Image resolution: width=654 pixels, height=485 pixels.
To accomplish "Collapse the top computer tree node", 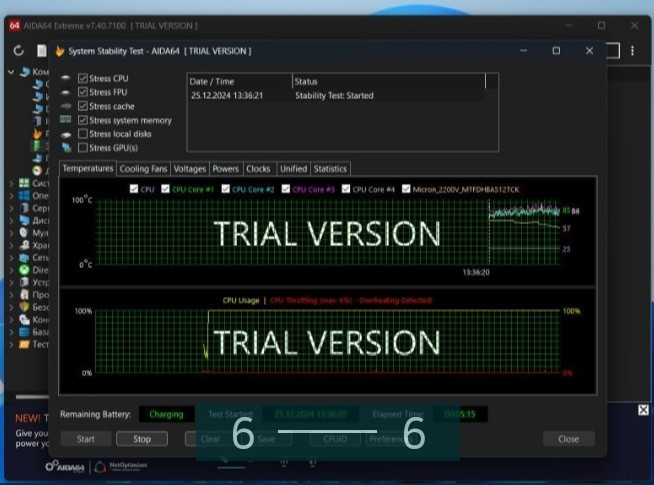I will (x=11, y=72).
